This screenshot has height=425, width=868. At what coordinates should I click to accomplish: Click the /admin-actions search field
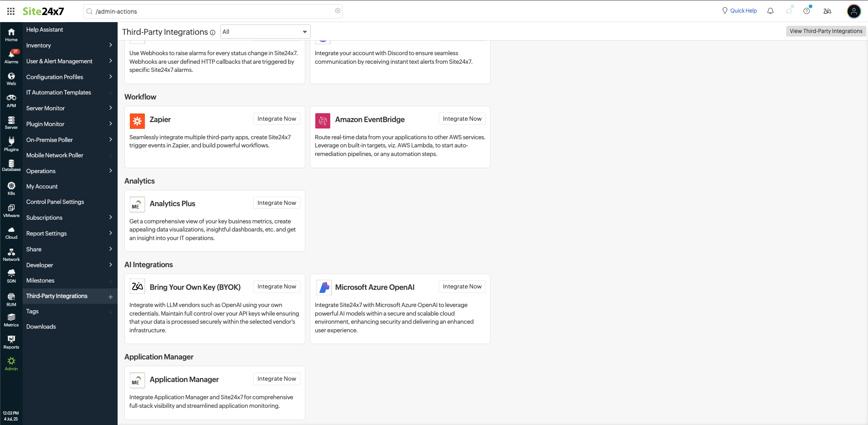click(213, 11)
